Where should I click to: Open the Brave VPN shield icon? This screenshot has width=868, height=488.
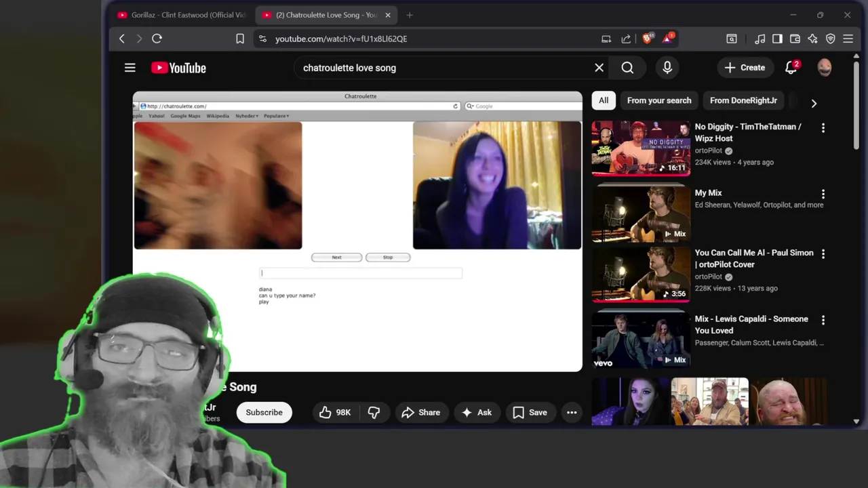point(830,39)
